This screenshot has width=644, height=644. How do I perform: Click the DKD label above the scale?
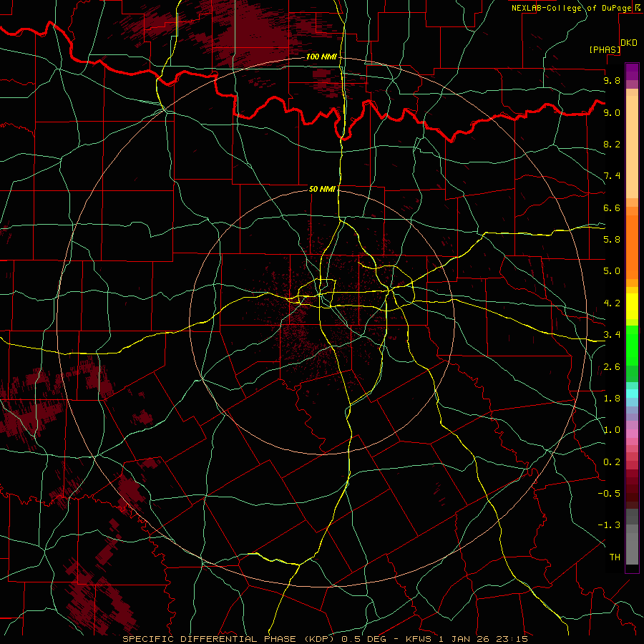point(629,43)
